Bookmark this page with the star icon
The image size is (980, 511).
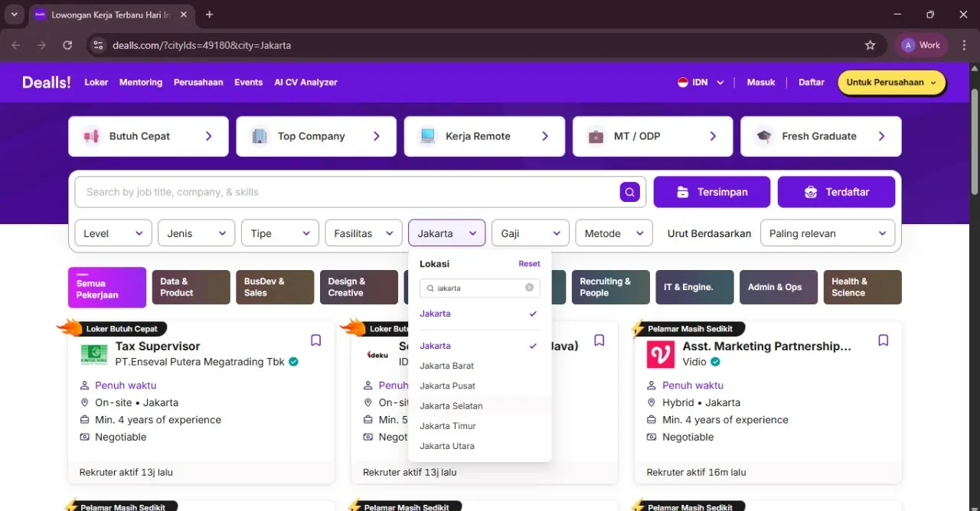[870, 45]
